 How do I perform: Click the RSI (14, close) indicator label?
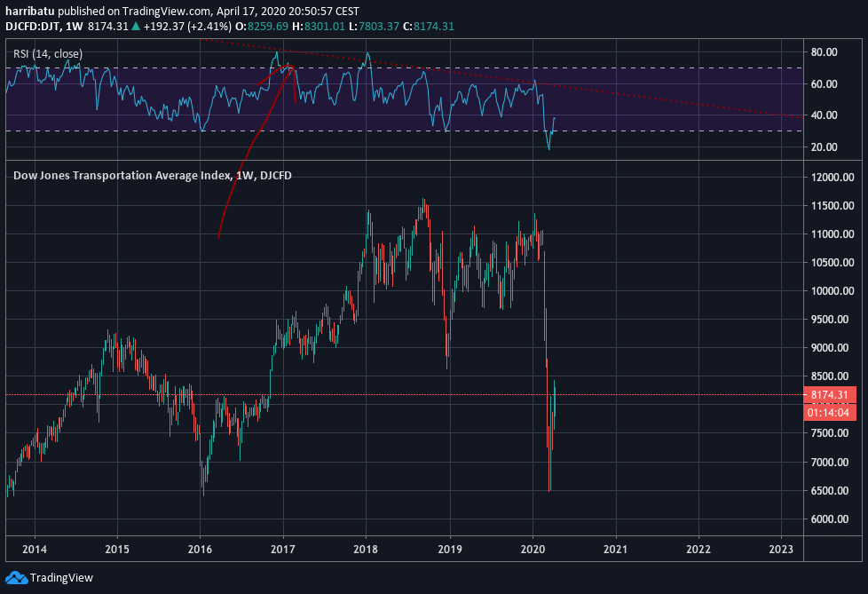(48, 54)
